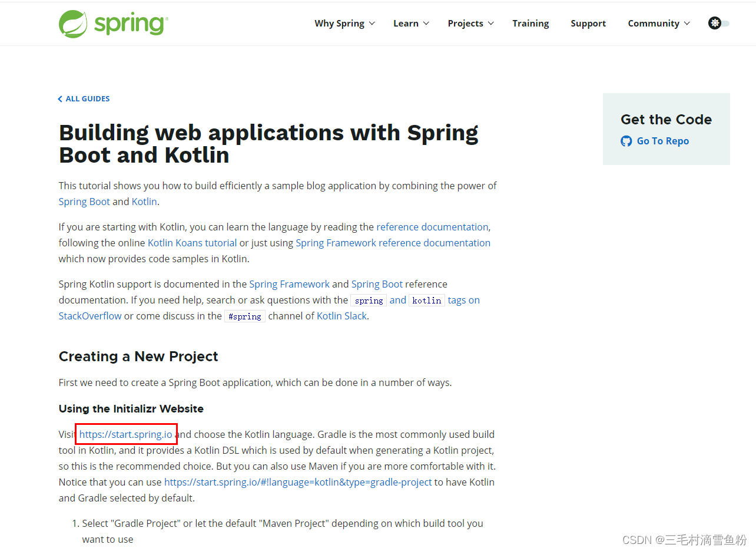Open the Training nav item
The image size is (756, 551).
coord(530,24)
